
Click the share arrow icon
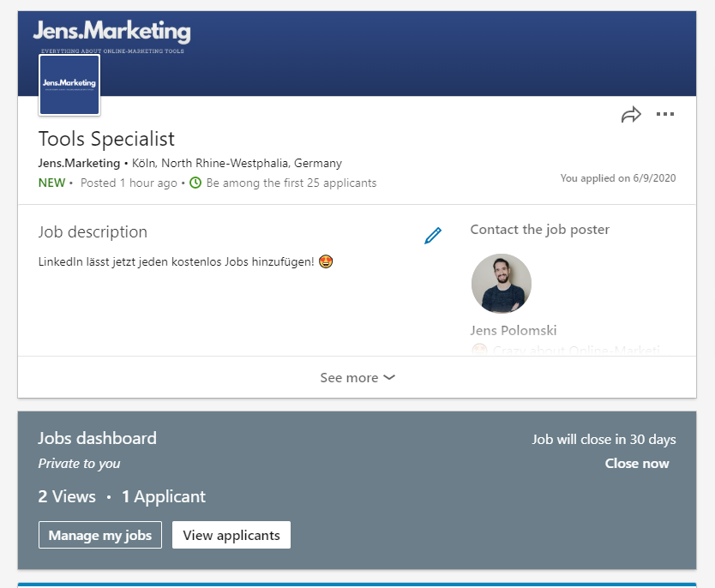pyautogui.click(x=631, y=114)
